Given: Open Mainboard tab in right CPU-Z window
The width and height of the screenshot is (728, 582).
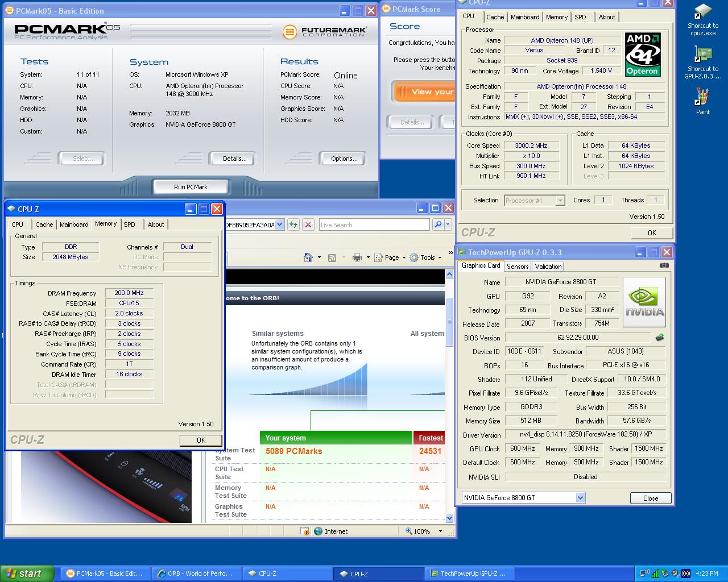Looking at the screenshot, I should coord(525,17).
